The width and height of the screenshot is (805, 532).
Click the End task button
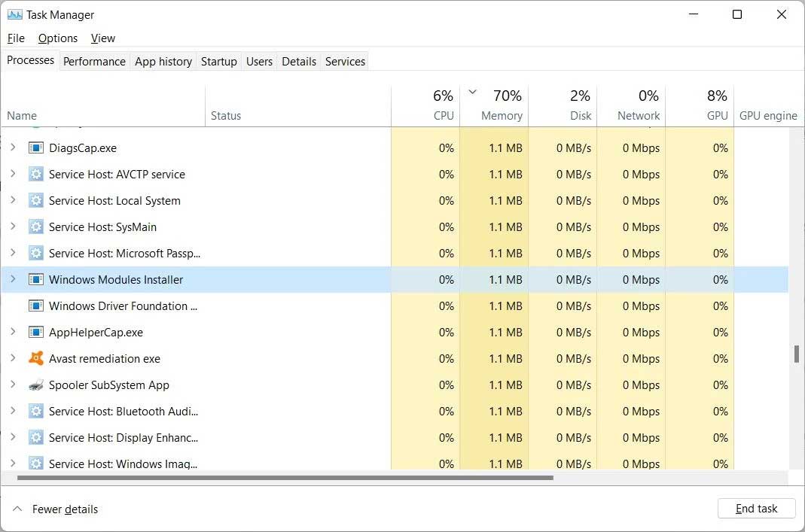pos(756,508)
